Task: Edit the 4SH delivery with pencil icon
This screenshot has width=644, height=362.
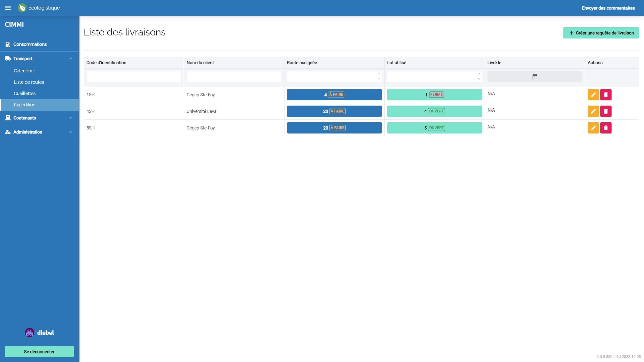Action: 593,111
